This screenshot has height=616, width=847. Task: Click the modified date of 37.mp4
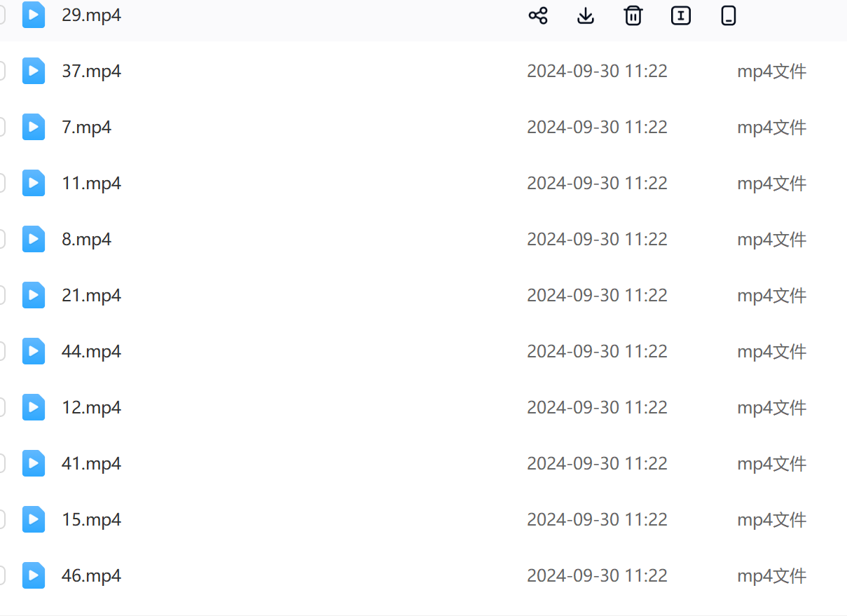coord(597,71)
